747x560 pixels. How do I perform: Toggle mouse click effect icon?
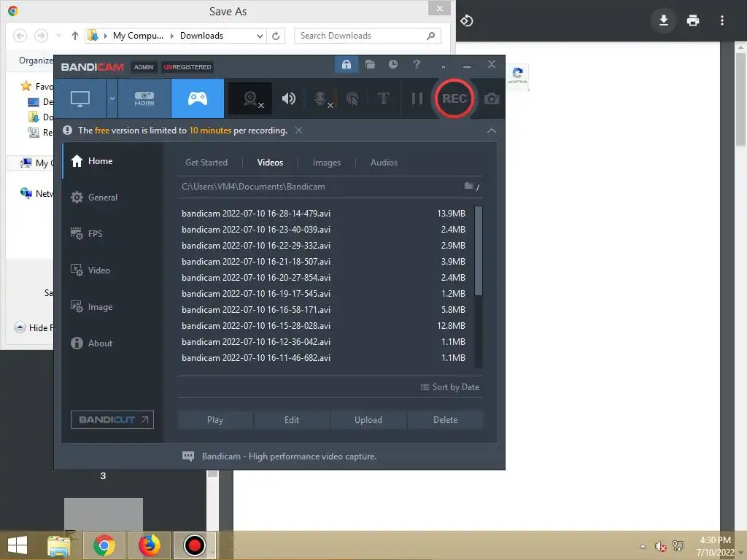pos(352,98)
